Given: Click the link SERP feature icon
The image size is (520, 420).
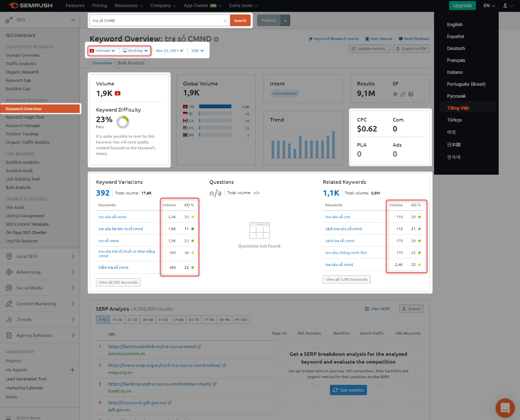Looking at the screenshot, I should (403, 94).
